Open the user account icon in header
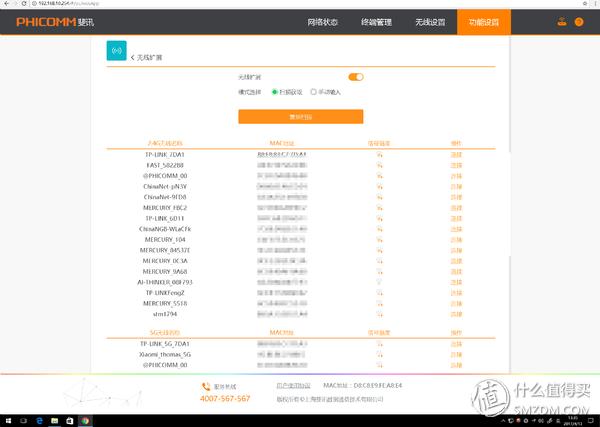The width and height of the screenshot is (600, 427). 561,22
